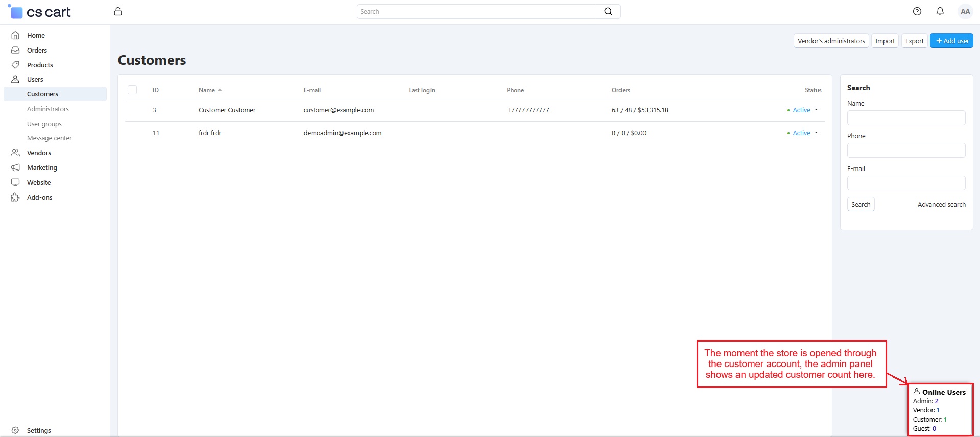The height and width of the screenshot is (437, 980).
Task: Open Vendor's administrators button
Action: [831, 41]
